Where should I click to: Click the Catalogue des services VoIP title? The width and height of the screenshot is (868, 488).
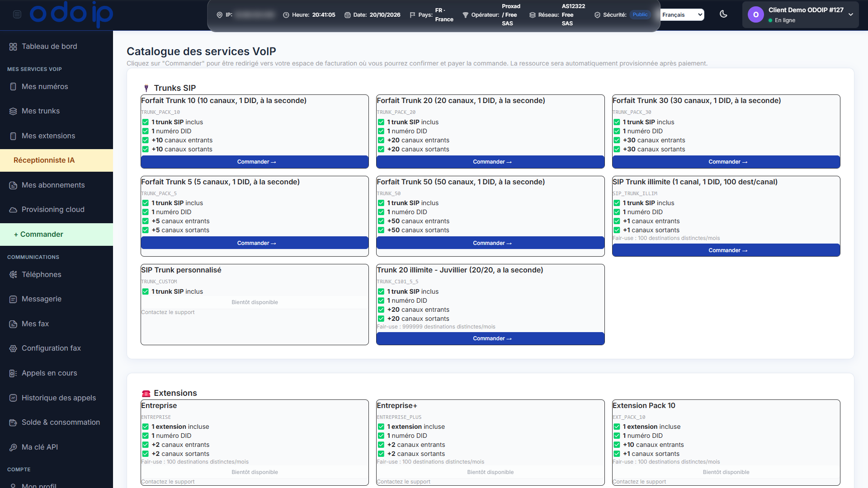click(x=201, y=52)
